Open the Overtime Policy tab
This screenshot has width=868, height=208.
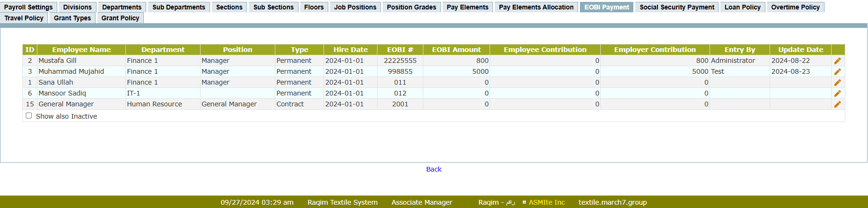(x=795, y=7)
